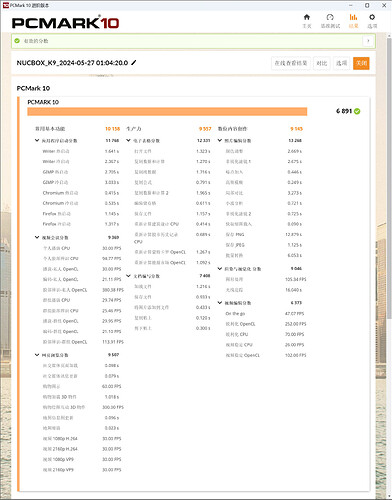Viewport: 392px width, 500px height.
Task: Collapse the video editing group above On the go
Action: tap(220, 303)
